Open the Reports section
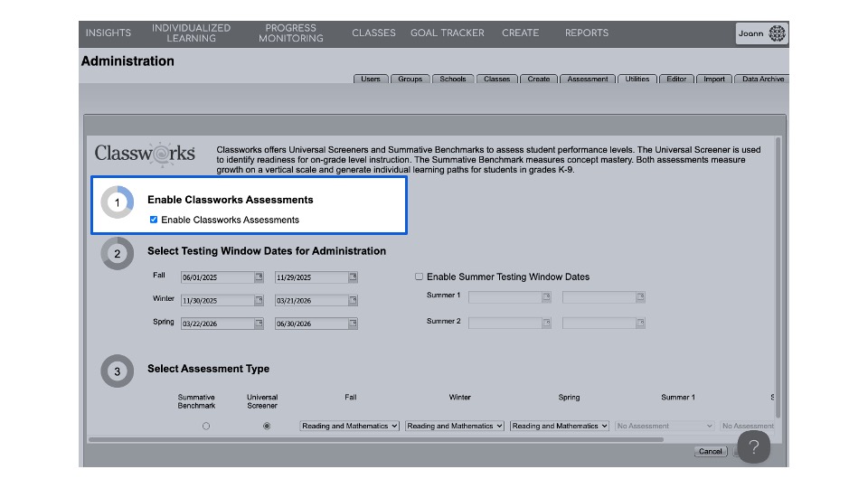The width and height of the screenshot is (868, 488). (x=587, y=33)
